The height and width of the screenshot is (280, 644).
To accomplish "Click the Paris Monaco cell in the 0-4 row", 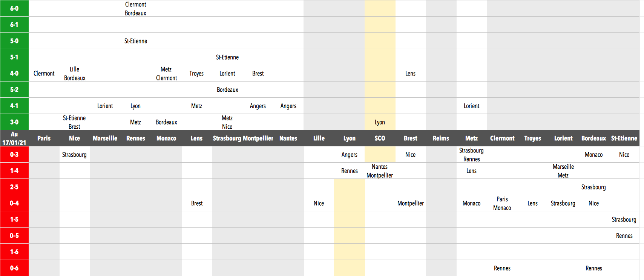I will (502, 203).
